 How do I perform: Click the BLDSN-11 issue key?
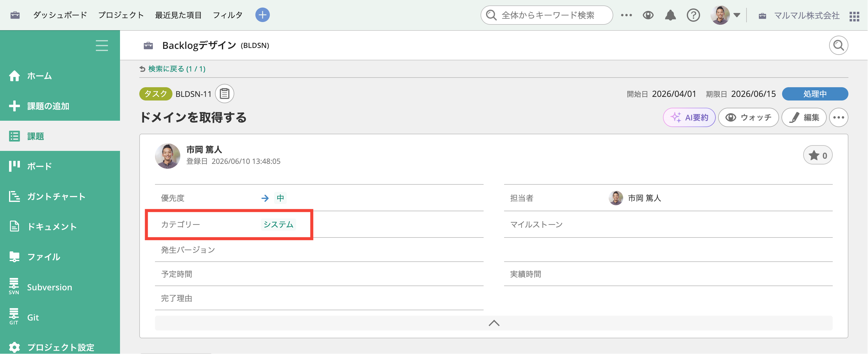point(194,94)
